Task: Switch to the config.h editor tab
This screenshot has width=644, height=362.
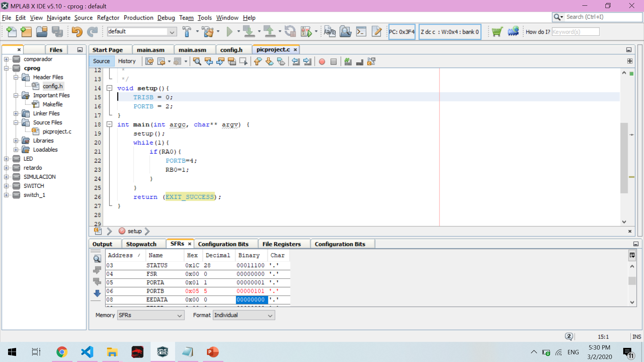Action: coord(231,50)
